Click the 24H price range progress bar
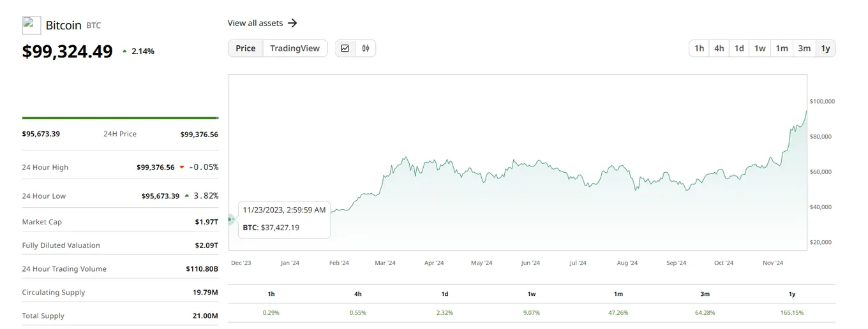This screenshot has width=868, height=329. pyautogui.click(x=120, y=118)
